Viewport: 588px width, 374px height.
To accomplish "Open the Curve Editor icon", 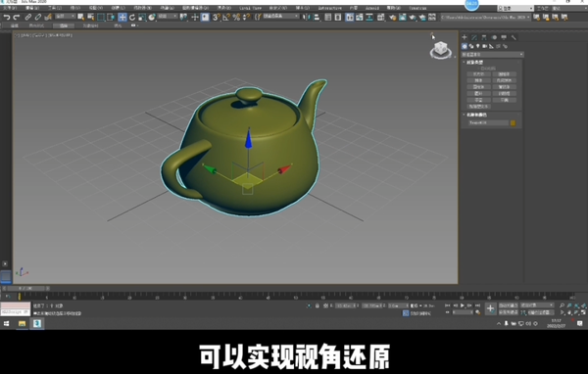I will point(360,17).
